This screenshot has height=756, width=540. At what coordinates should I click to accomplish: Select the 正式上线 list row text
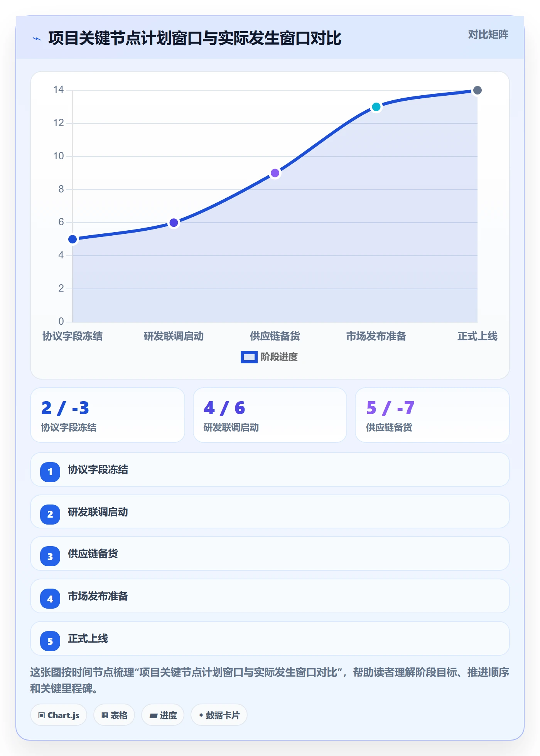pyautogui.click(x=88, y=639)
